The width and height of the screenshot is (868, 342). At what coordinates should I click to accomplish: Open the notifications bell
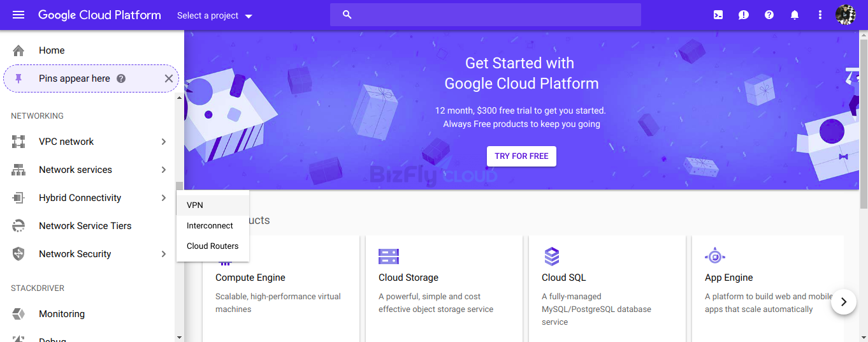[795, 15]
